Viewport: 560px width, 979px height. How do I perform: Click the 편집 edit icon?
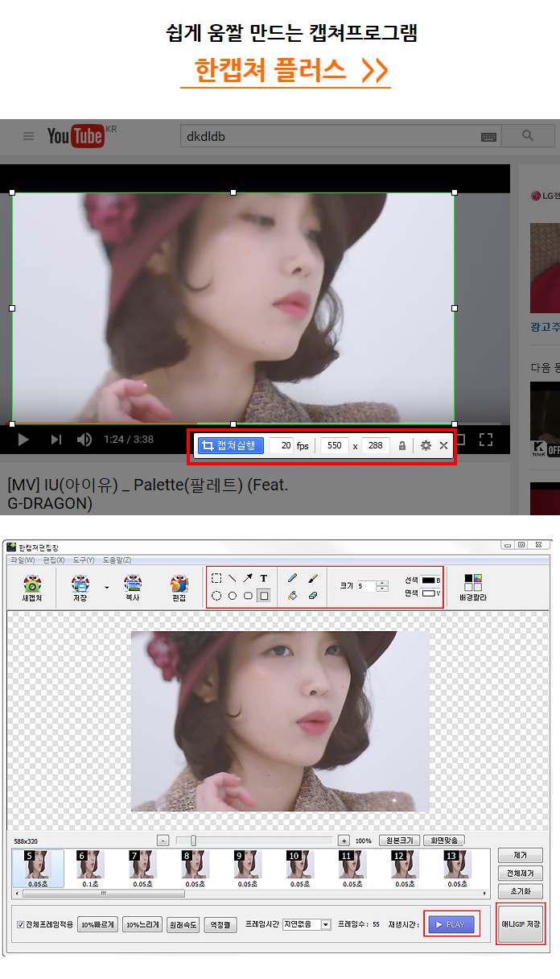pyautogui.click(x=179, y=588)
